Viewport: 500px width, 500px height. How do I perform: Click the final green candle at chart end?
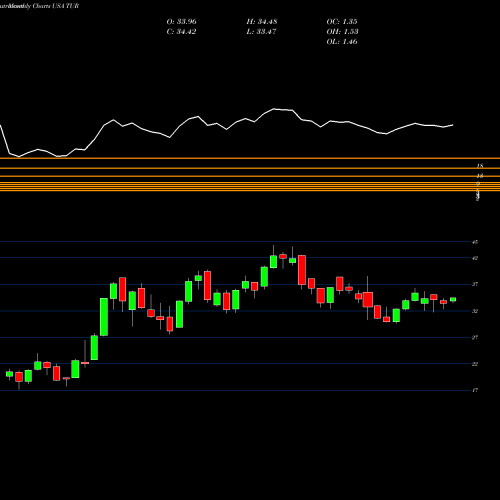click(453, 299)
